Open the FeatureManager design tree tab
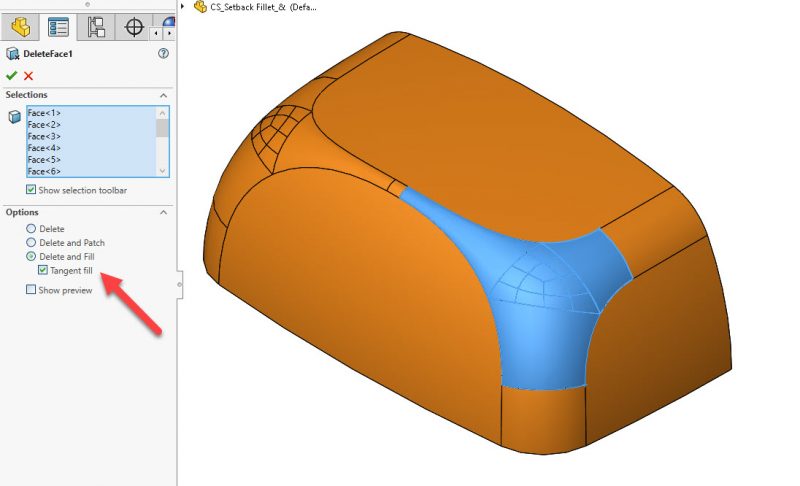800x486 pixels. coord(22,26)
